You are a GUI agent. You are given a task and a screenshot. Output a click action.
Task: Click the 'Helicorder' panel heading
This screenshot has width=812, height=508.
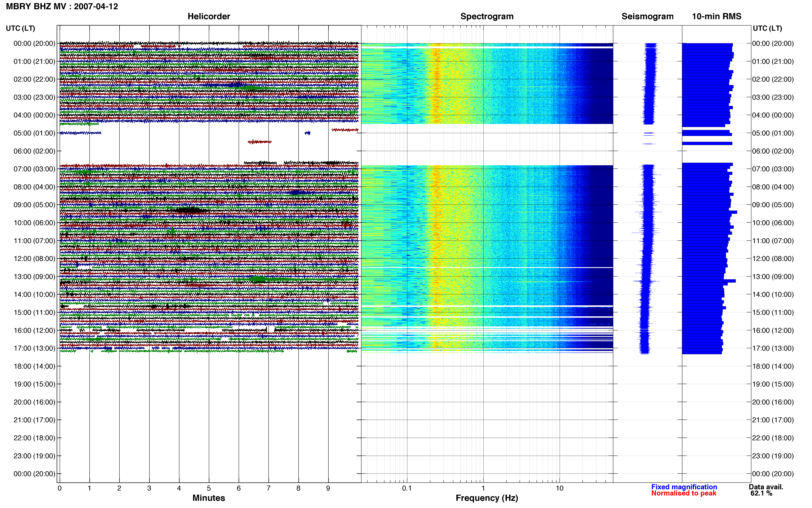[208, 16]
